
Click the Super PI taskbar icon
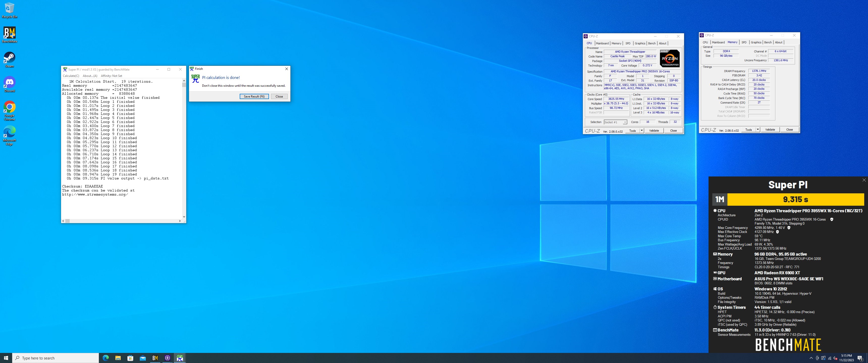coord(180,358)
